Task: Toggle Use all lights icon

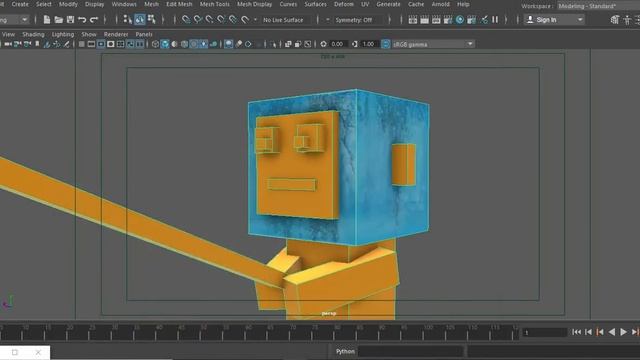Action: (x=204, y=44)
